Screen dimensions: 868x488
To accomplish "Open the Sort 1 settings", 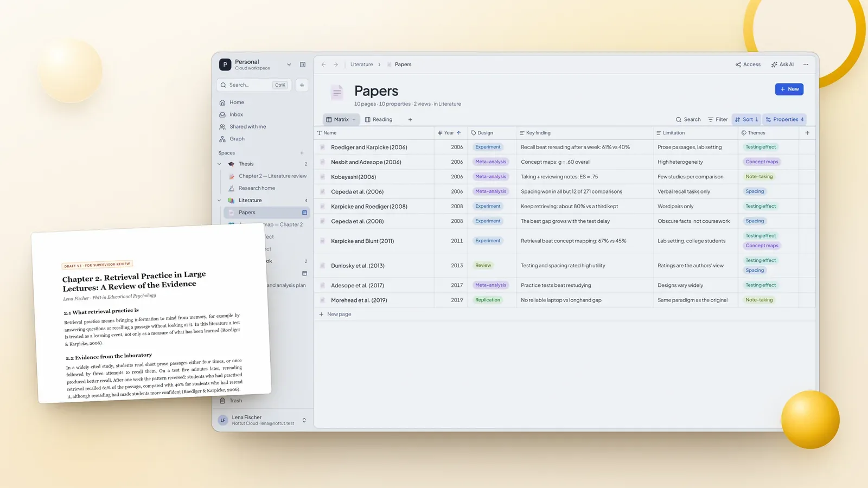I will tap(746, 120).
